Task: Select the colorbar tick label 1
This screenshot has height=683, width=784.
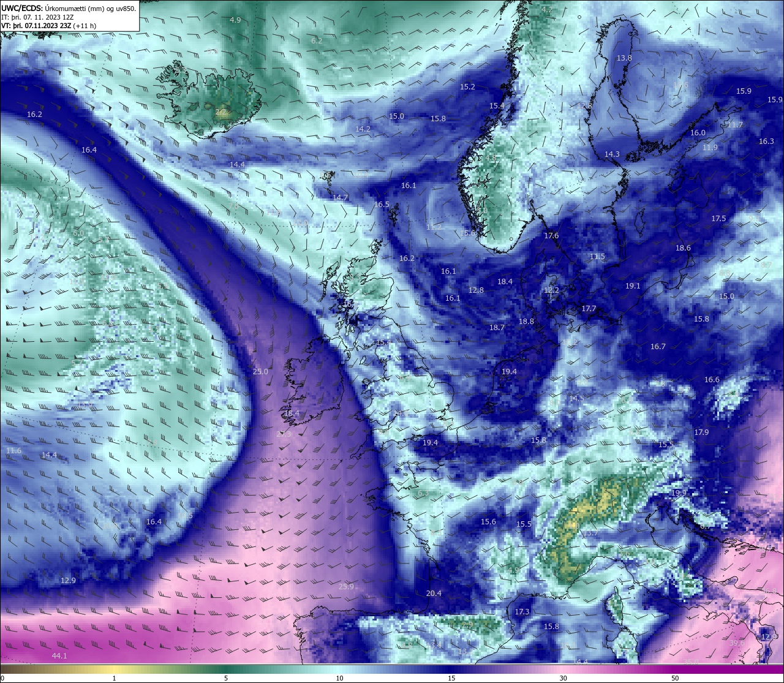Action: pos(114,678)
